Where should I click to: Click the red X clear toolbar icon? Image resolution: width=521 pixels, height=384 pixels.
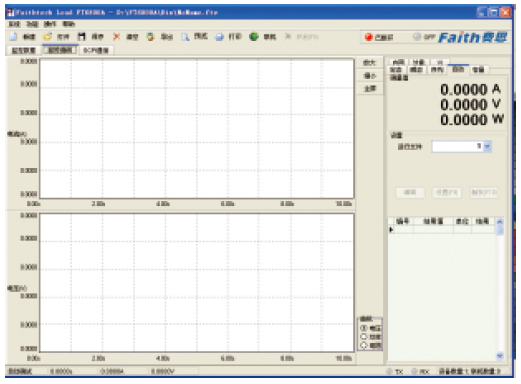tap(116, 36)
